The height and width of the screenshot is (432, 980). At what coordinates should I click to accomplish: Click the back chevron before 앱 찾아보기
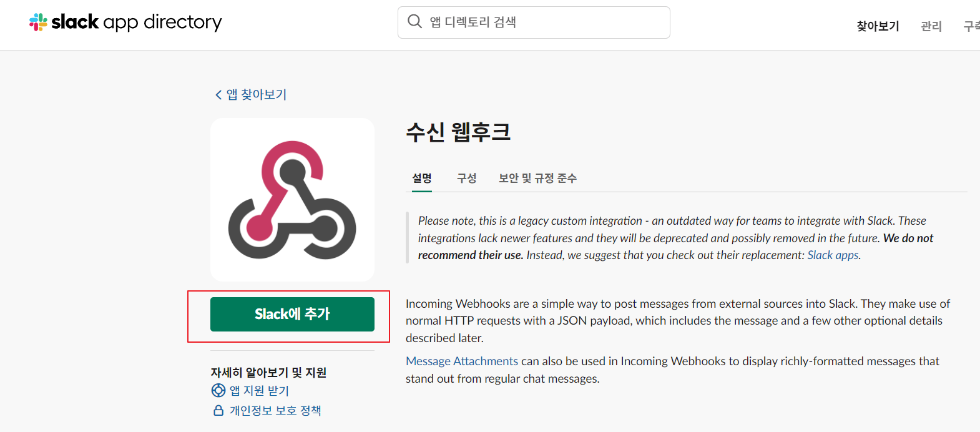[x=218, y=95]
